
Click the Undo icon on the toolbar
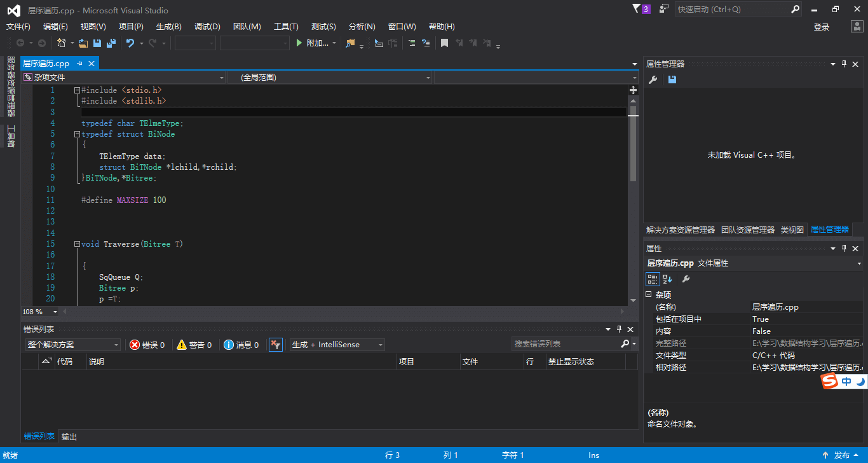coord(130,43)
